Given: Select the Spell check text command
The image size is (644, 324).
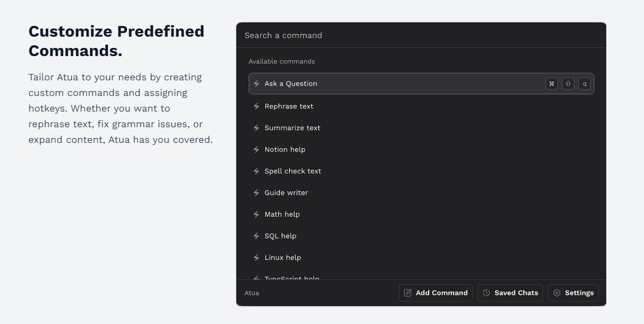Looking at the screenshot, I should [293, 171].
